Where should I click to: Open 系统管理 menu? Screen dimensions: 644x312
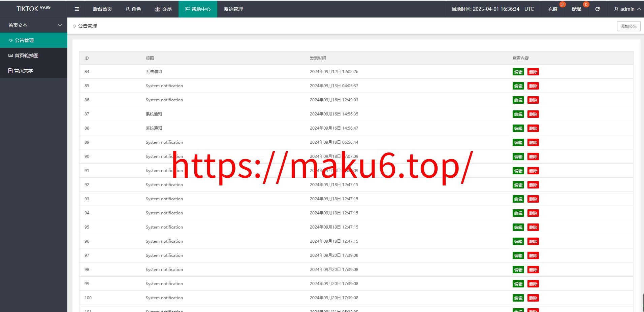click(x=233, y=9)
